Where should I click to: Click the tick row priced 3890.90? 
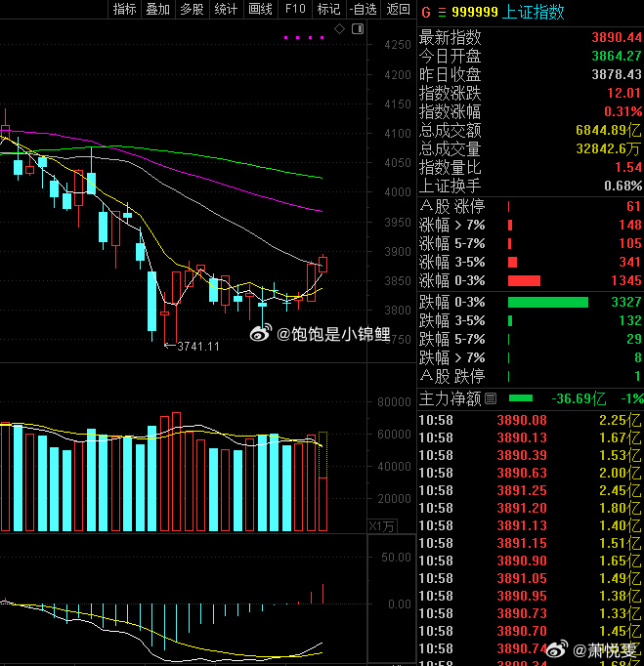pyautogui.click(x=530, y=561)
